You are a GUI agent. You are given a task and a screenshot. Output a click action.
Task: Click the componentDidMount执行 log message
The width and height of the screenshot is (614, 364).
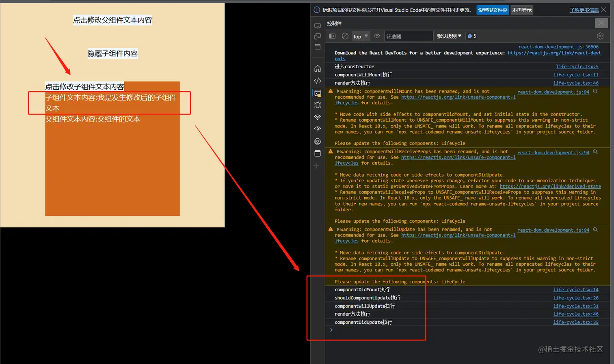point(362,290)
